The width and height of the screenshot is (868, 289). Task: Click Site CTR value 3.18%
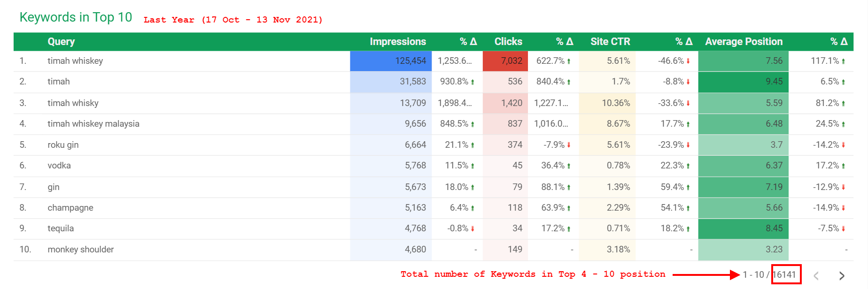click(x=619, y=250)
